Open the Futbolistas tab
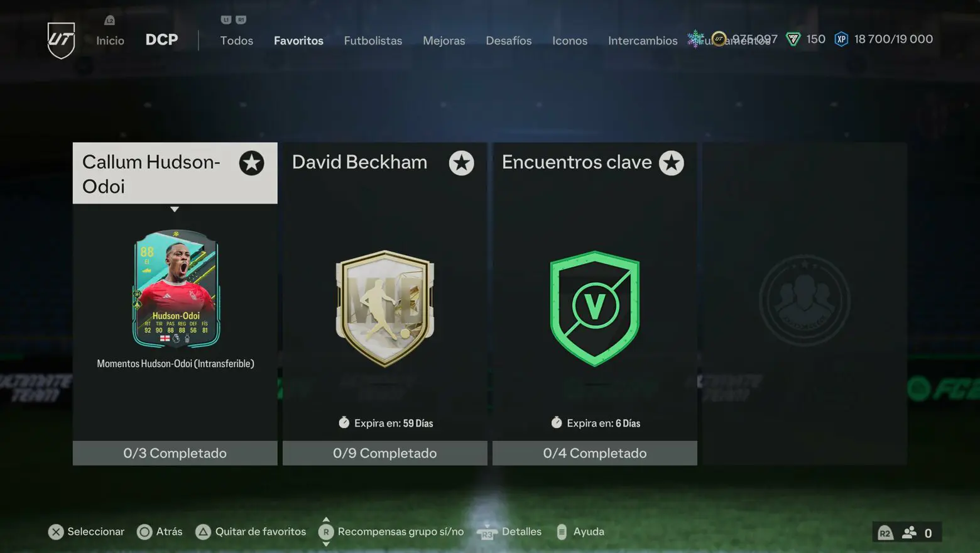 (x=373, y=40)
